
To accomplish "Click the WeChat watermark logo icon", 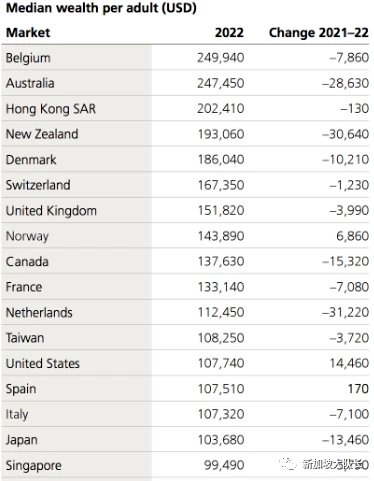I will 288,464.
